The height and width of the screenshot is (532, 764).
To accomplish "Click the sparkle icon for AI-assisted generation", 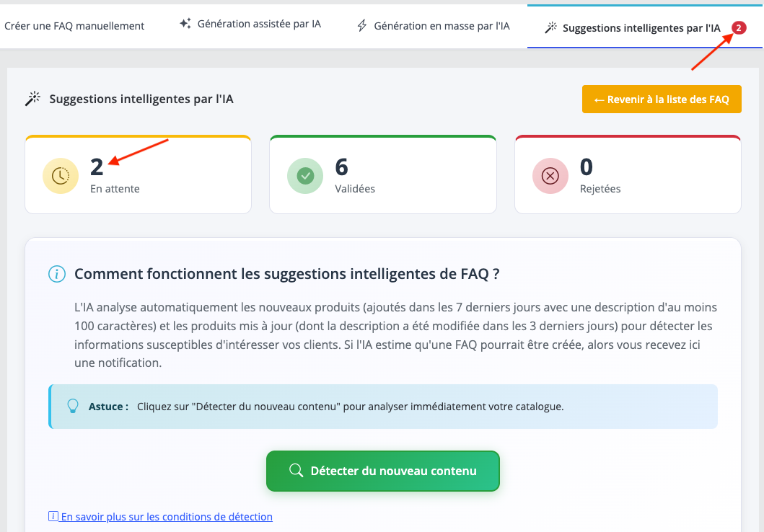I will tap(185, 25).
